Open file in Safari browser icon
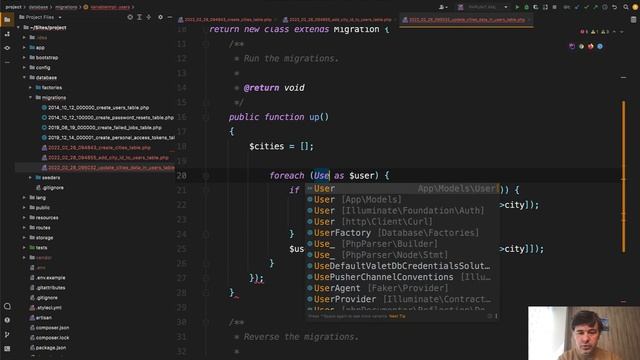 [x=600, y=47]
